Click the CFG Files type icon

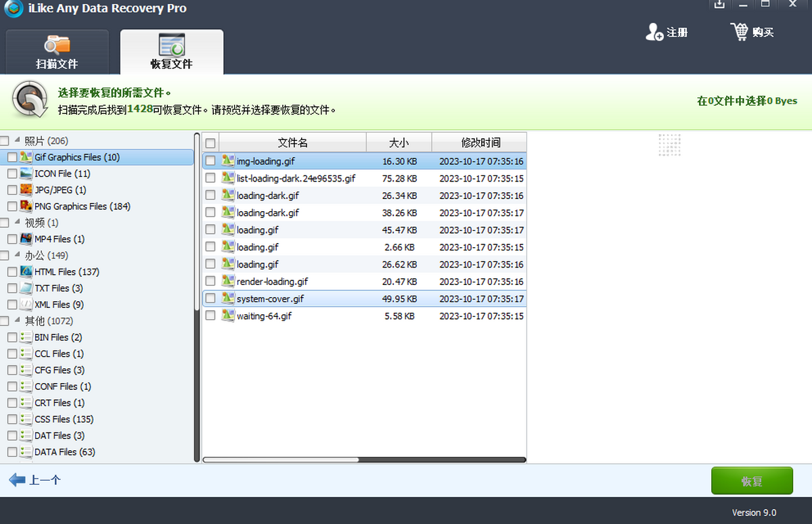point(26,370)
